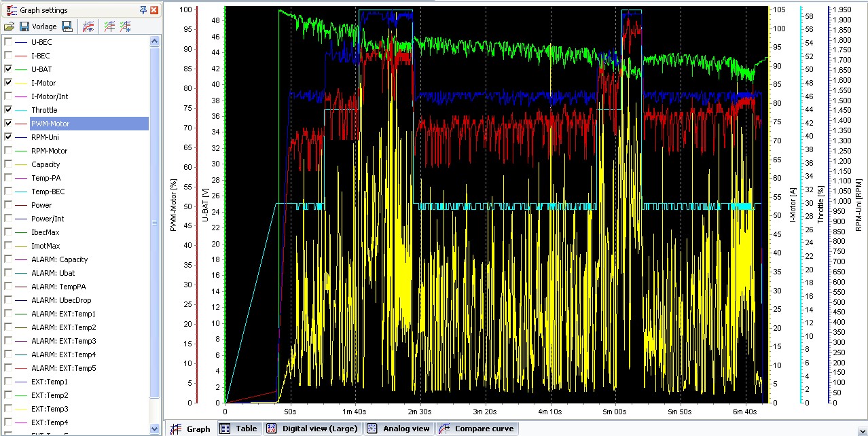The width and height of the screenshot is (868, 436).
Task: Select the Capacity curve label
Action: [46, 164]
